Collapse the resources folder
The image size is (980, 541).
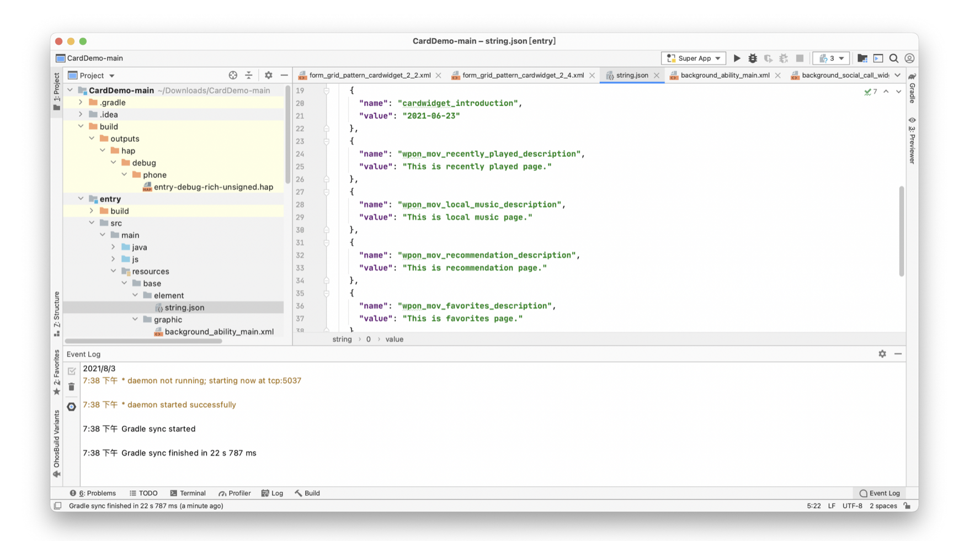114,271
